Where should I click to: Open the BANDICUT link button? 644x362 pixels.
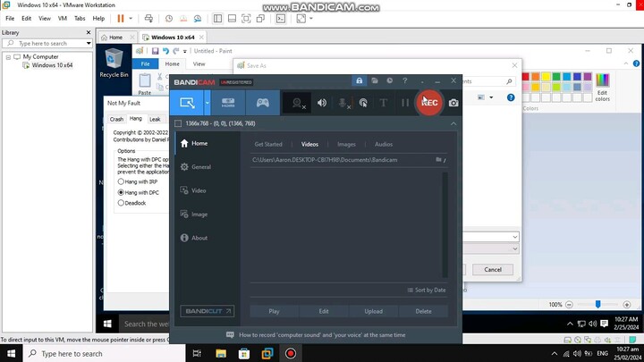tap(207, 311)
